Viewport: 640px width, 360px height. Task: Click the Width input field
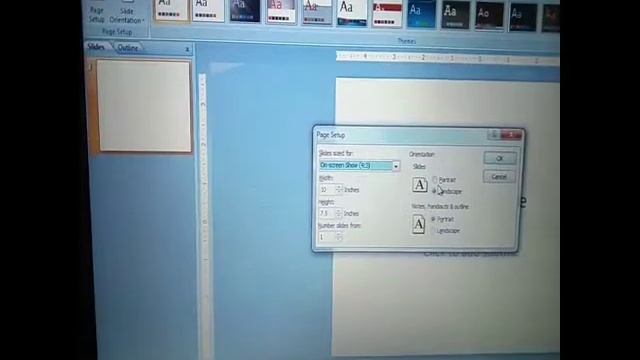pyautogui.click(x=327, y=189)
